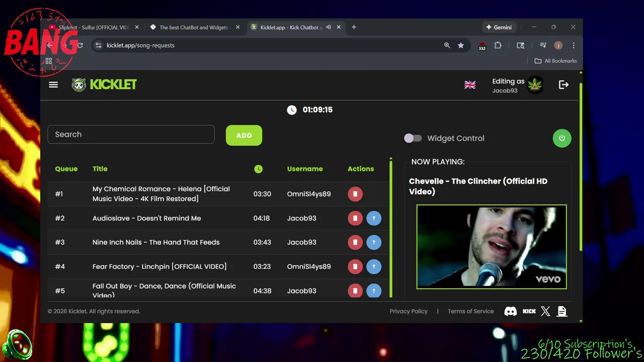Open the Discord footer icon
Screen dimensions: 644x362
(x=511, y=312)
